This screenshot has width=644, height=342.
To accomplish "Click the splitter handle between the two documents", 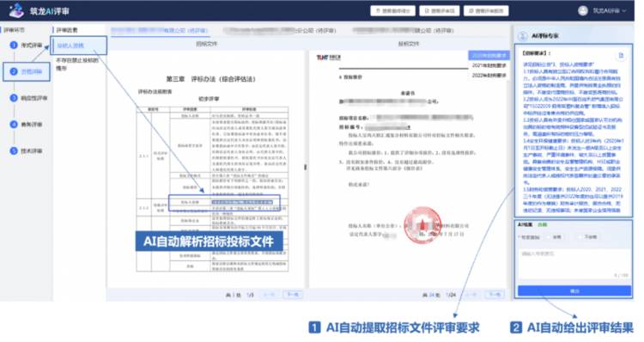I will tap(305, 167).
